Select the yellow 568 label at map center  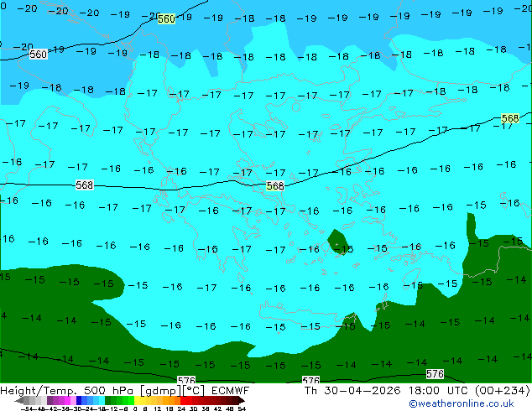275,186
